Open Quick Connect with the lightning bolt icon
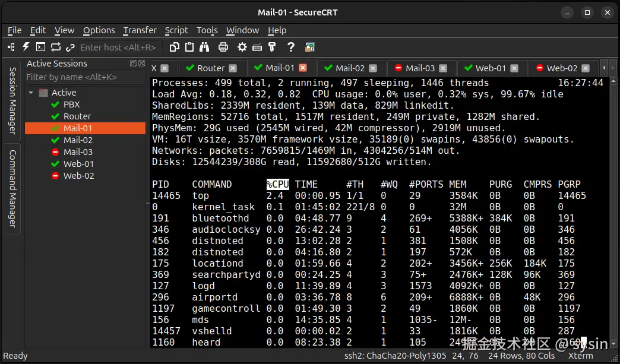The height and width of the screenshot is (364, 620). 26,48
